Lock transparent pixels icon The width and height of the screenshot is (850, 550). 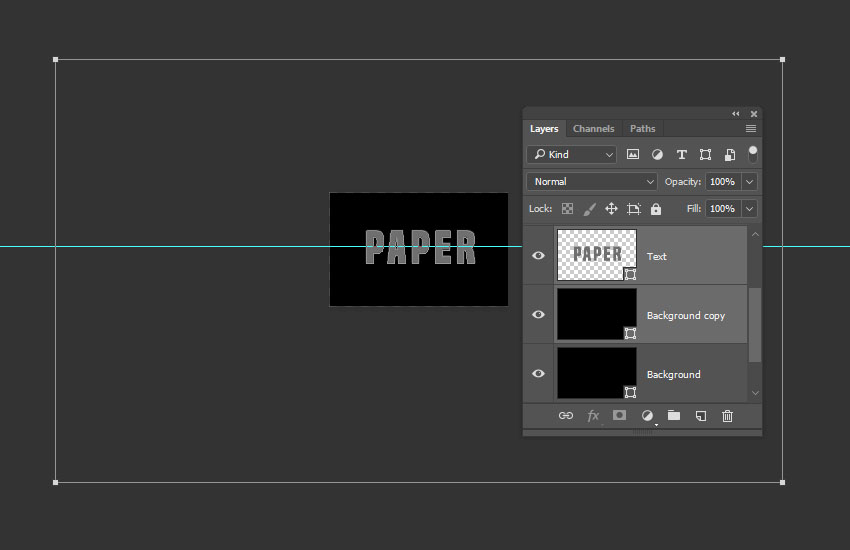tap(567, 209)
